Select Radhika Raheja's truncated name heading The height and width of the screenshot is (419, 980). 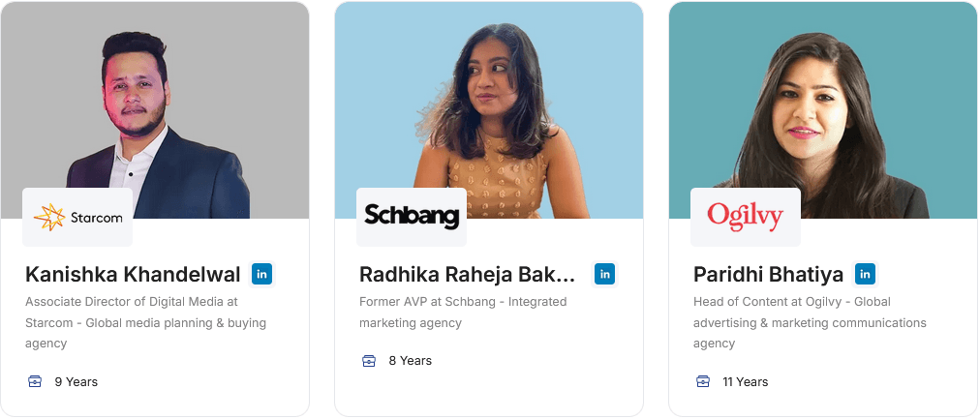(x=467, y=275)
